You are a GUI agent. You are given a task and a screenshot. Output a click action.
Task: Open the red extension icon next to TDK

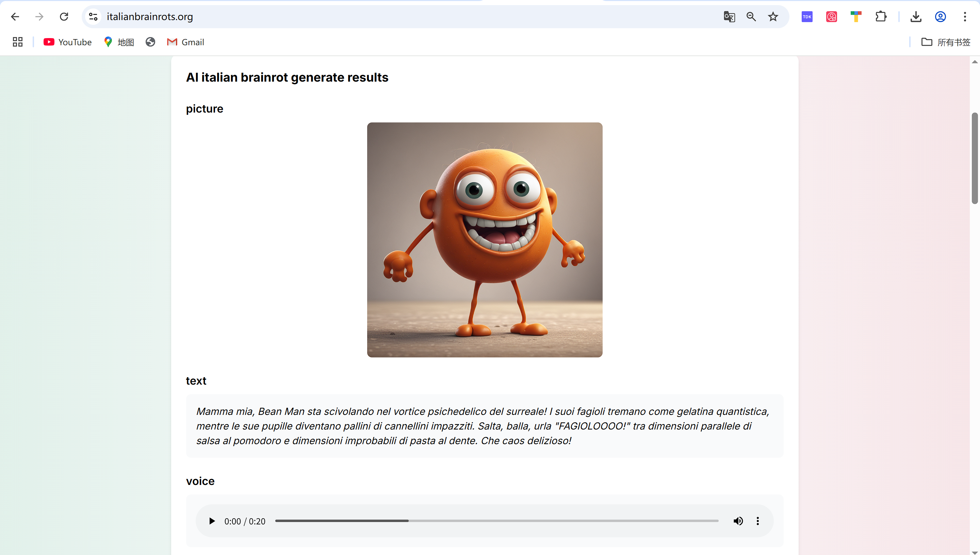tap(832, 17)
